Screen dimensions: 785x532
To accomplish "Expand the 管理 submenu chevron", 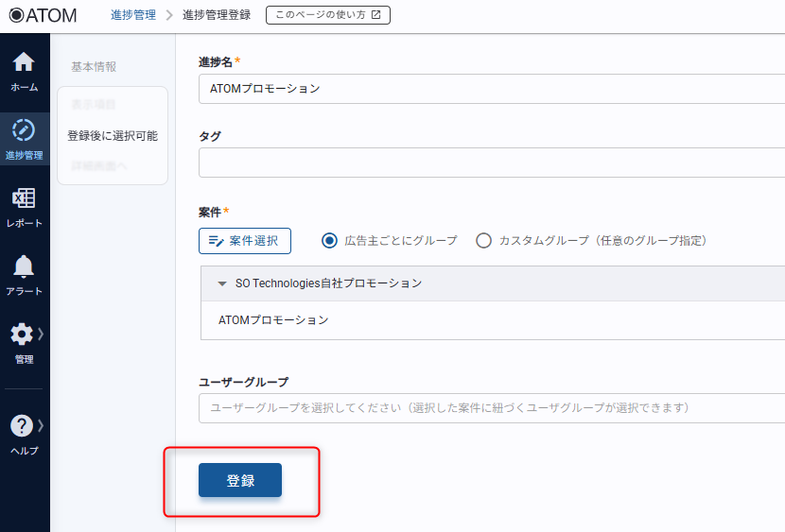I will click(41, 334).
